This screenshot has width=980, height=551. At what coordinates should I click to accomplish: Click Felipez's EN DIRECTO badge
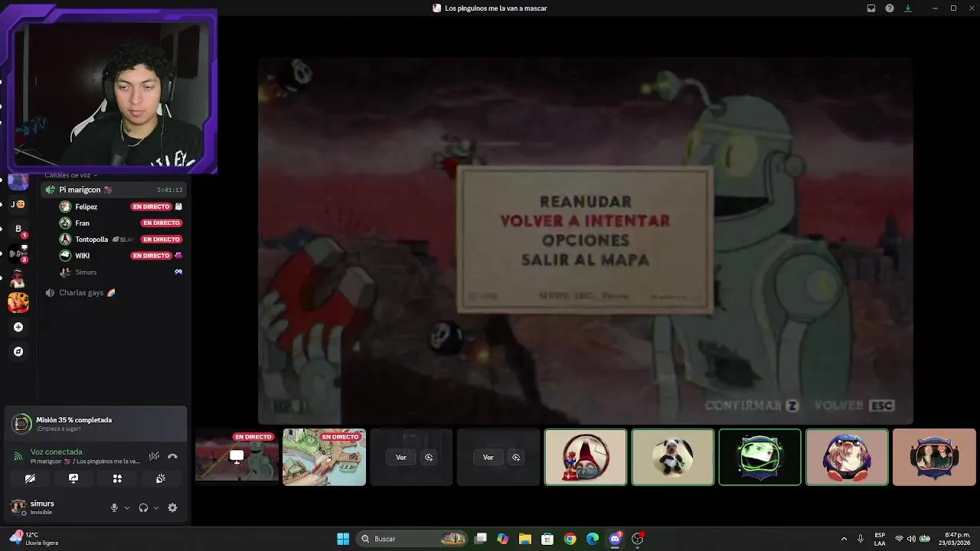[x=151, y=207]
